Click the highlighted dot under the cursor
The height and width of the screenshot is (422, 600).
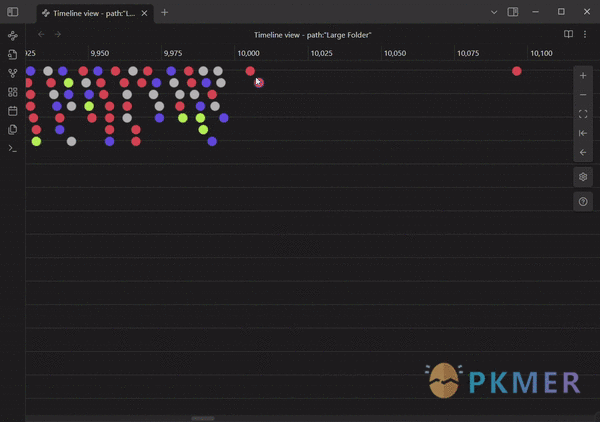[259, 82]
